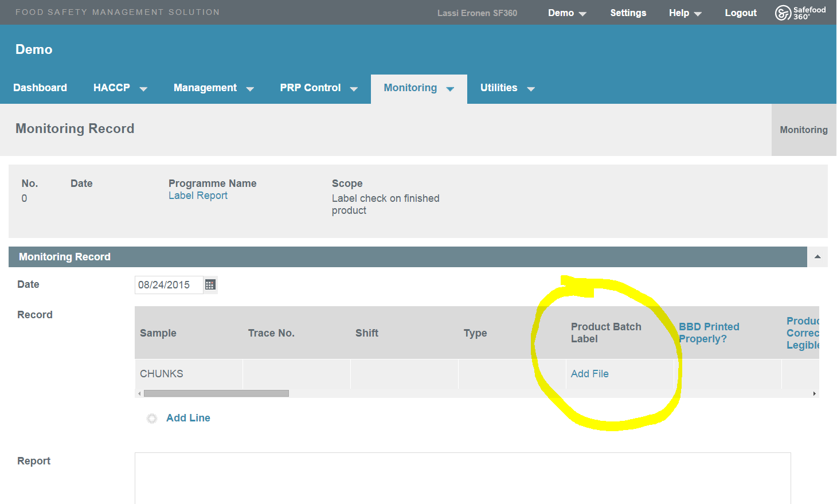Viewport: 837px width, 504px height.
Task: Click the Safefood 360° logo
Action: pos(800,13)
